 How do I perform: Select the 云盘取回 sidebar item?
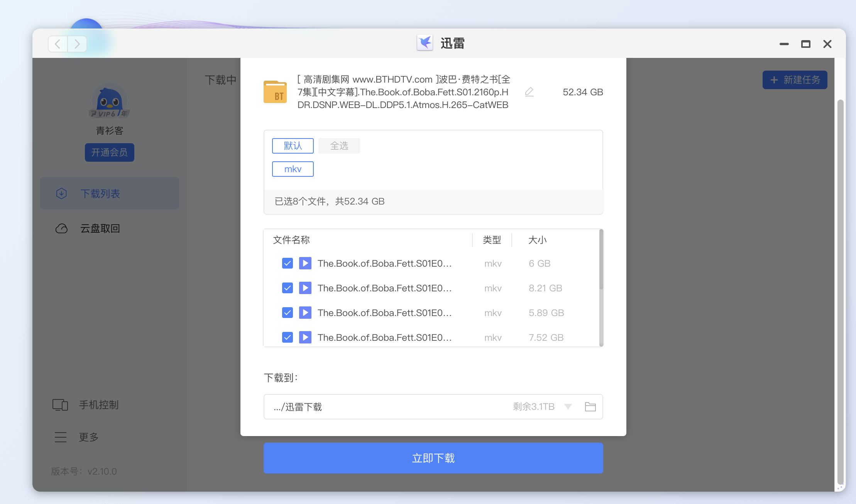[100, 228]
